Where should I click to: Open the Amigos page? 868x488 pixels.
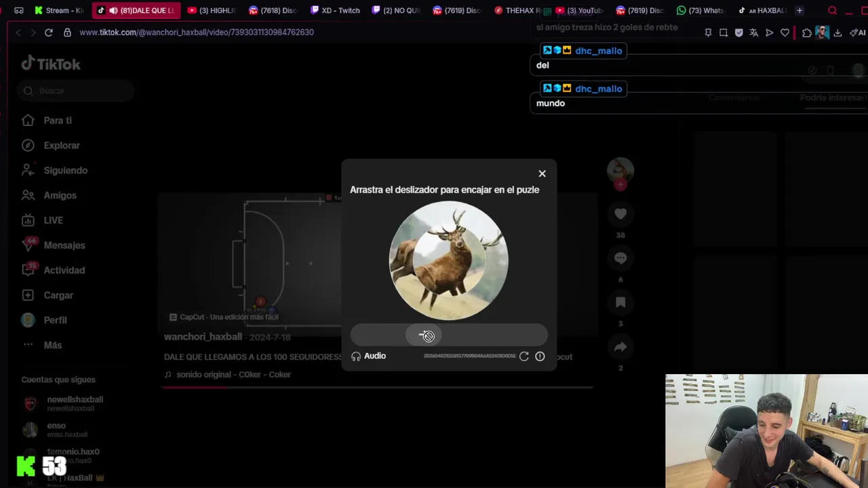[x=60, y=195]
